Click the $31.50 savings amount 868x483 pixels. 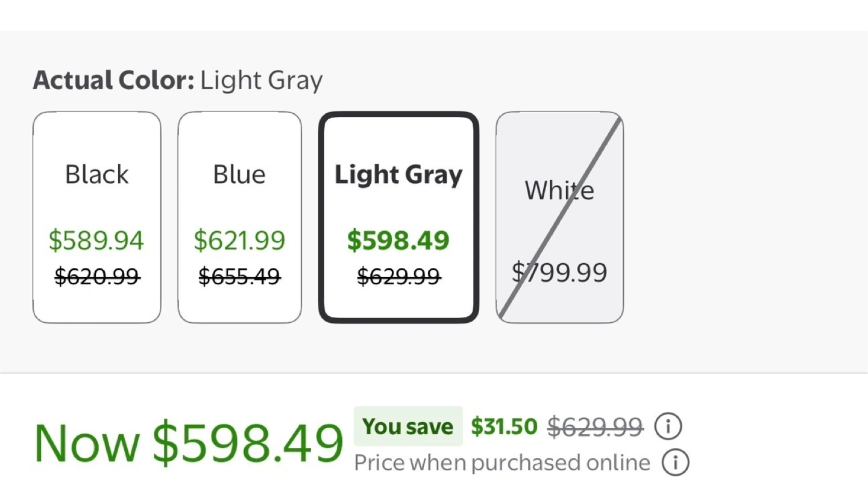tap(504, 426)
